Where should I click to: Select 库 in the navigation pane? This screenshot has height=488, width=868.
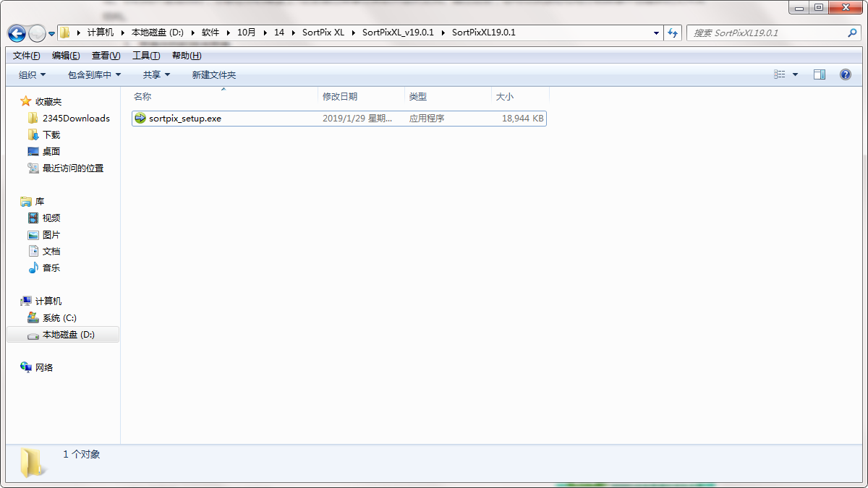[x=40, y=201]
